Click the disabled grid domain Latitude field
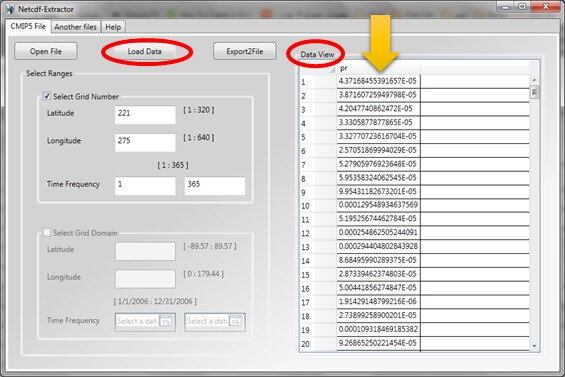The image size is (565, 377). click(145, 251)
